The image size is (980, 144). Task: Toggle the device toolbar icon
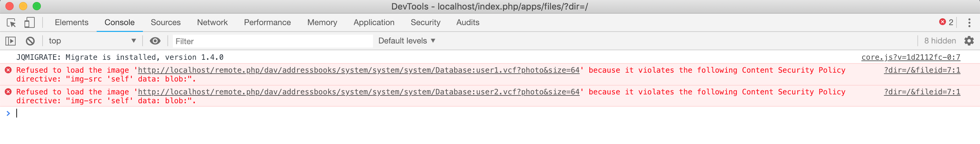click(x=29, y=23)
